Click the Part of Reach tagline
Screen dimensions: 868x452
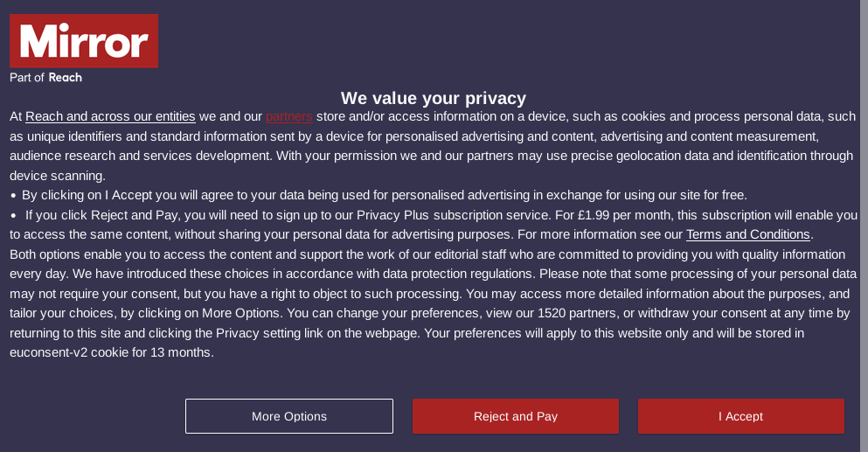click(46, 78)
